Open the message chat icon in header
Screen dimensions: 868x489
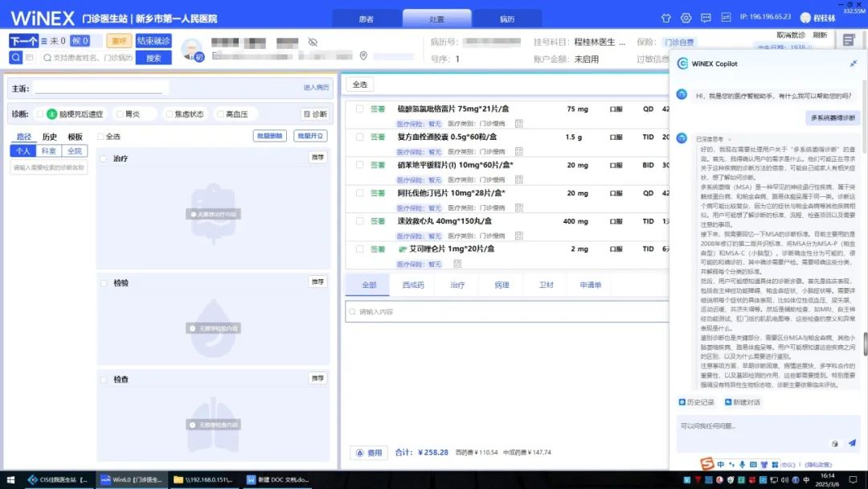coord(706,18)
